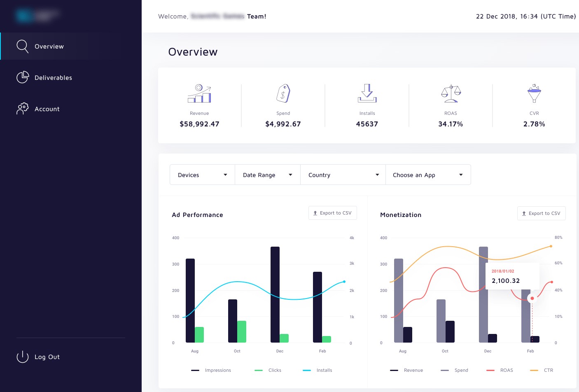The height and width of the screenshot is (392, 579).
Task: Export Monetization chart to CSV
Action: coord(541,213)
